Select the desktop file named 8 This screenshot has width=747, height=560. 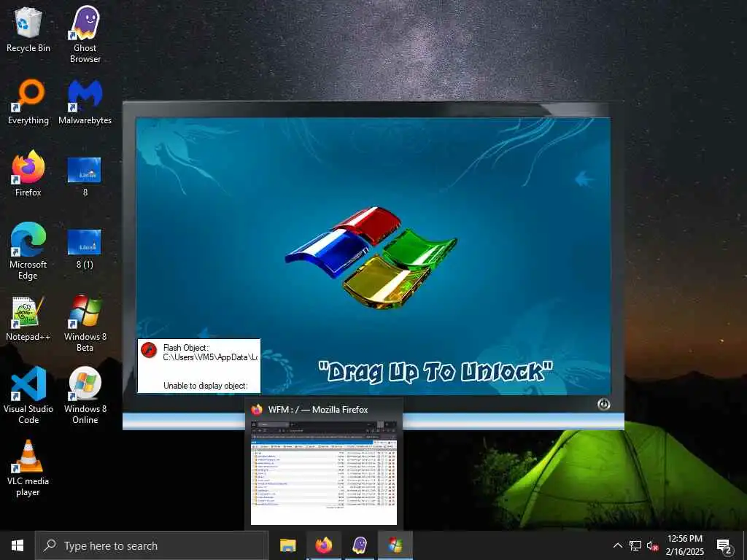85,176
